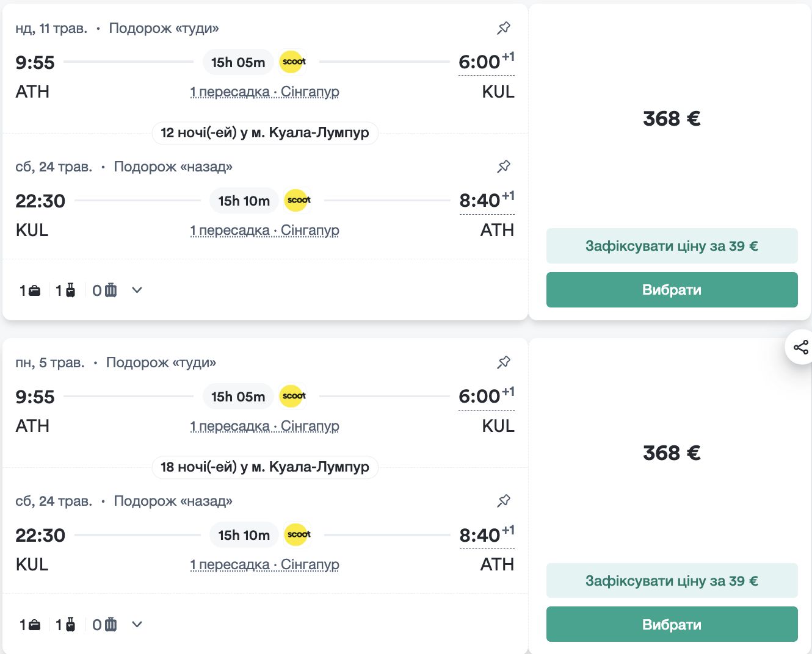Open stopover details for second result return flight
Image resolution: width=812 pixels, height=654 pixels.
coord(264,565)
